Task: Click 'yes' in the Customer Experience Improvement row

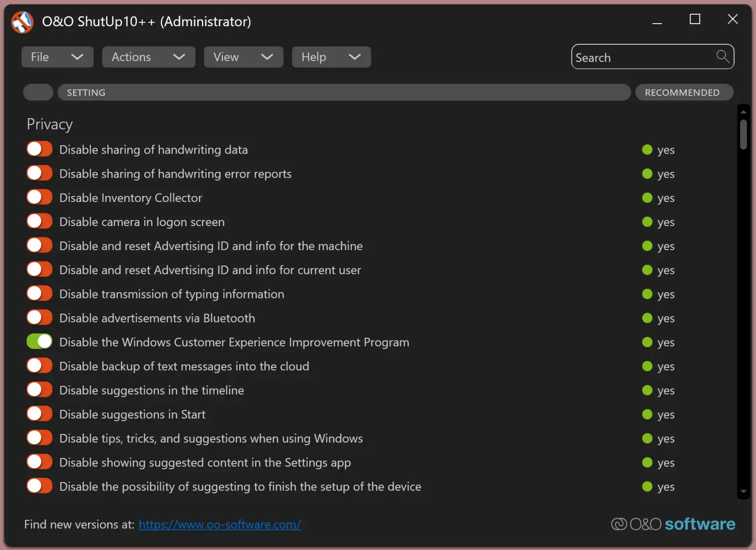Action: pos(666,343)
